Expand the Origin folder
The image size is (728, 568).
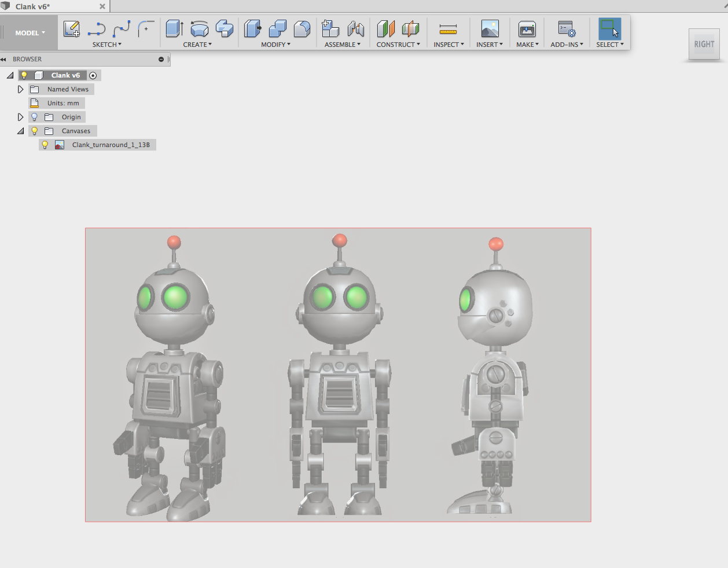(x=20, y=117)
